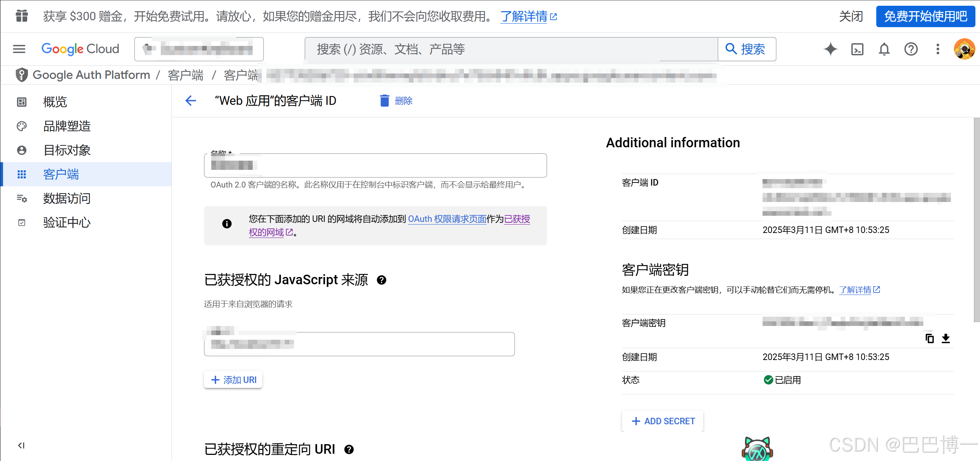Collapse the left sidebar panel
Screen dimensions: 980x461
point(21,445)
